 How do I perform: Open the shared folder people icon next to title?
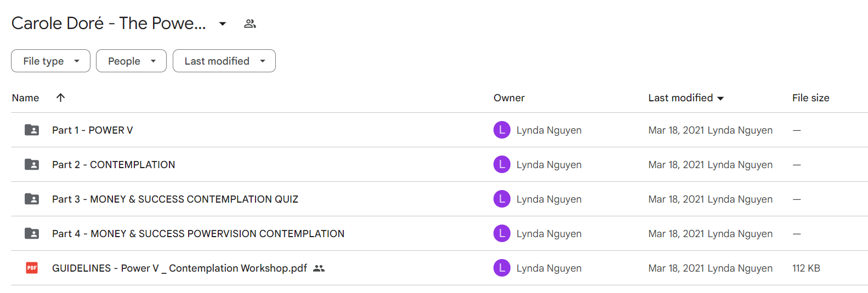coord(250,24)
